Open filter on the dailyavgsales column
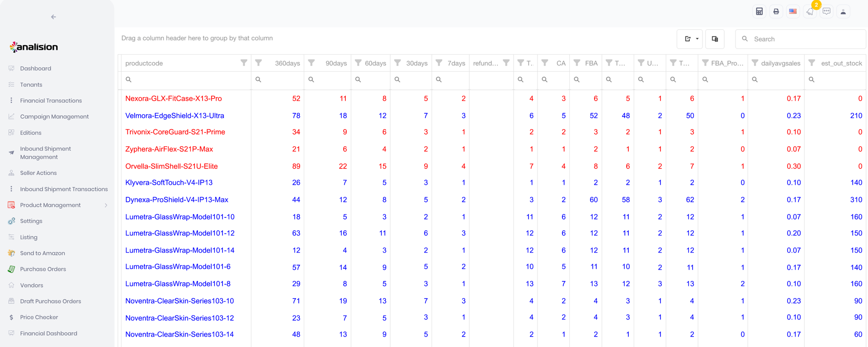This screenshot has width=868, height=347. click(755, 63)
